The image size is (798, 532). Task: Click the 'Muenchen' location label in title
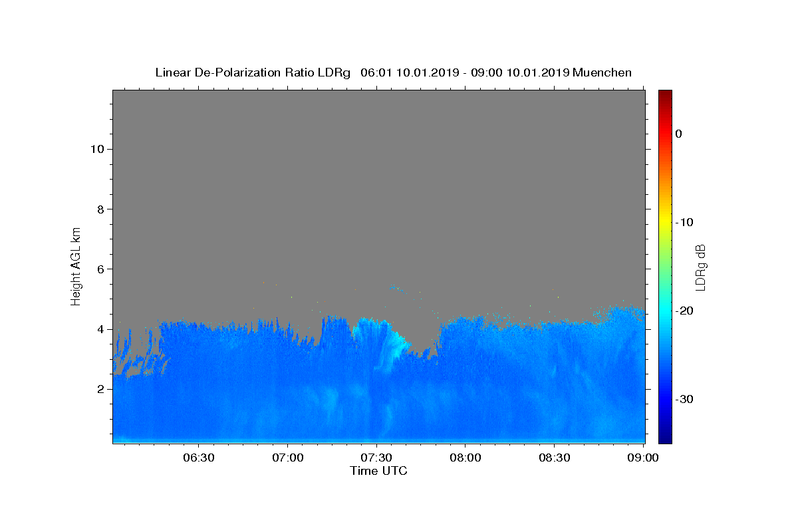click(x=602, y=72)
